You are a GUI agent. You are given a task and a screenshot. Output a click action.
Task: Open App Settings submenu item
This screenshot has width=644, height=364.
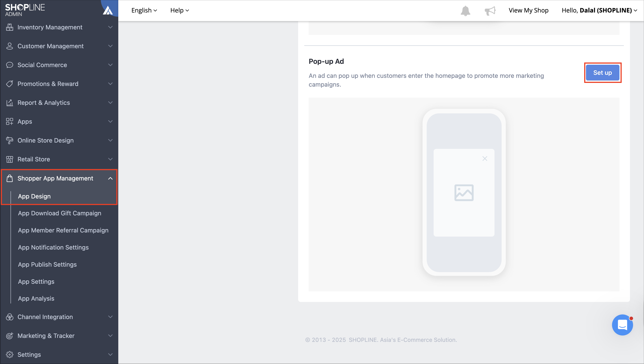tap(36, 281)
